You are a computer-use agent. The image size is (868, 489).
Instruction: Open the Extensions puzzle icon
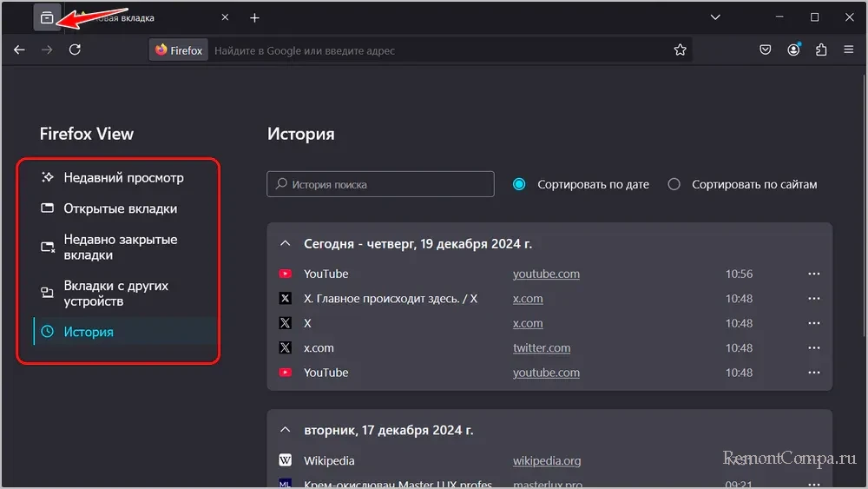[821, 50]
